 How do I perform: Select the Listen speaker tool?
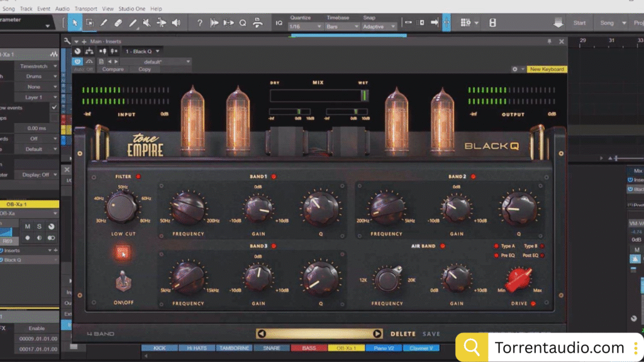click(x=175, y=23)
